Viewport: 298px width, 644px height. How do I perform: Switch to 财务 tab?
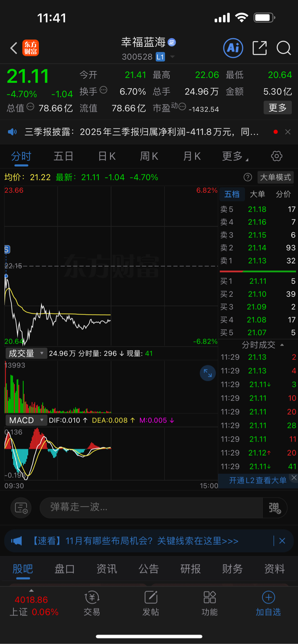[232, 569]
